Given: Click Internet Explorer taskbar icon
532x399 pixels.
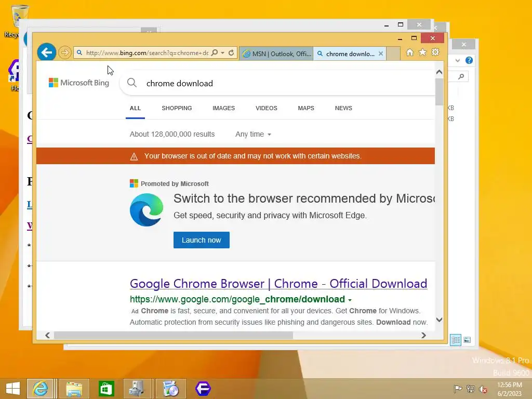Looking at the screenshot, I should tap(40, 389).
